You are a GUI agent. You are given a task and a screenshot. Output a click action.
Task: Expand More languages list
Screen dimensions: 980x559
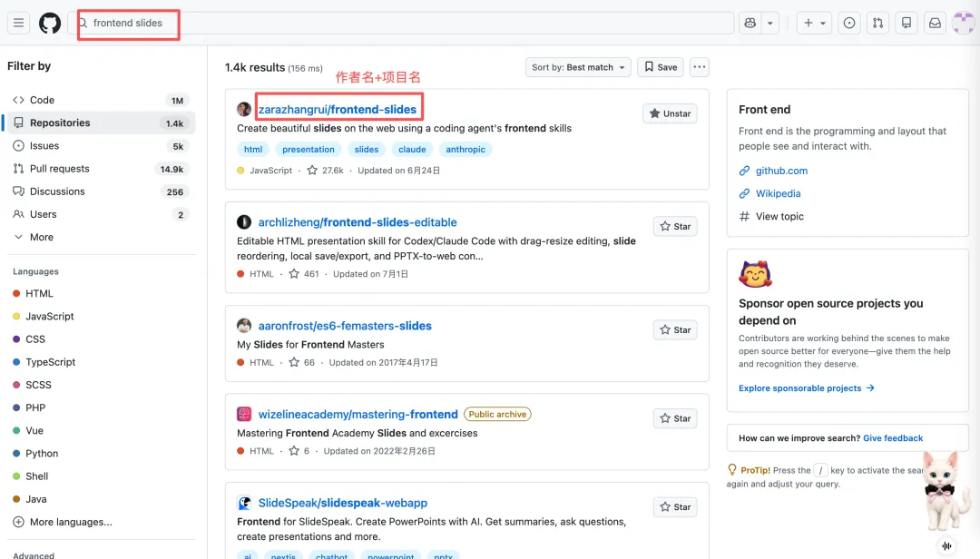(x=63, y=522)
